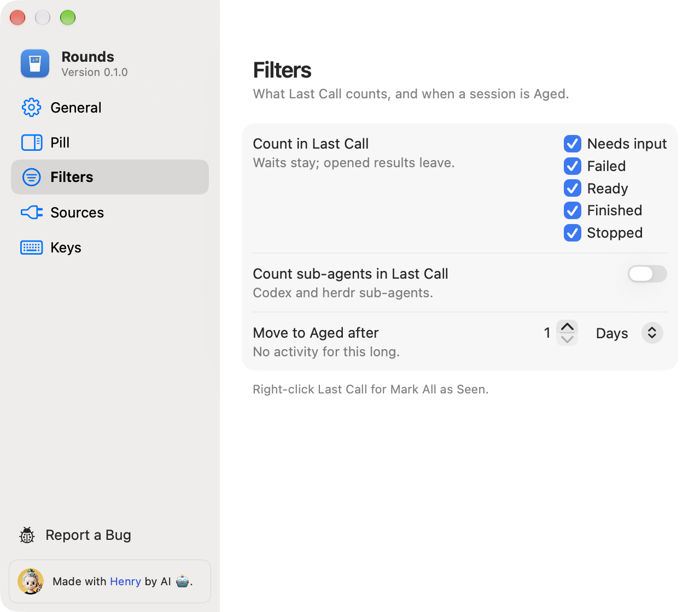Close the window with red button
Viewport: 700px width, 612px height.
tap(17, 17)
